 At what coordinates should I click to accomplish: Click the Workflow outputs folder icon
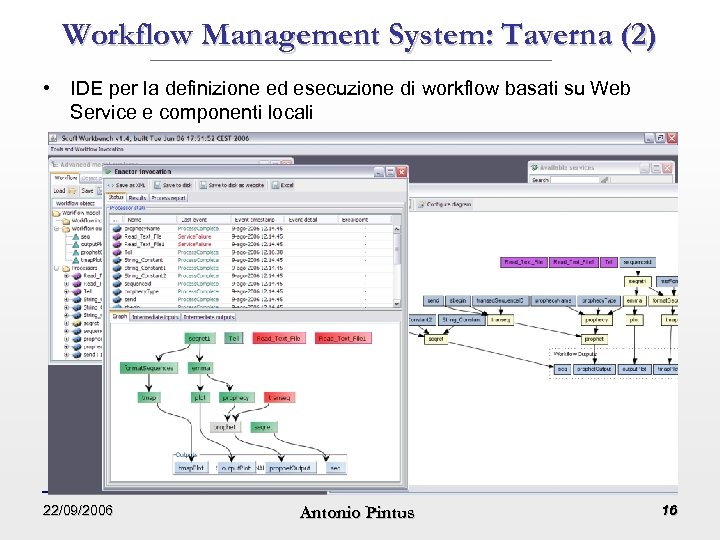[66, 228]
